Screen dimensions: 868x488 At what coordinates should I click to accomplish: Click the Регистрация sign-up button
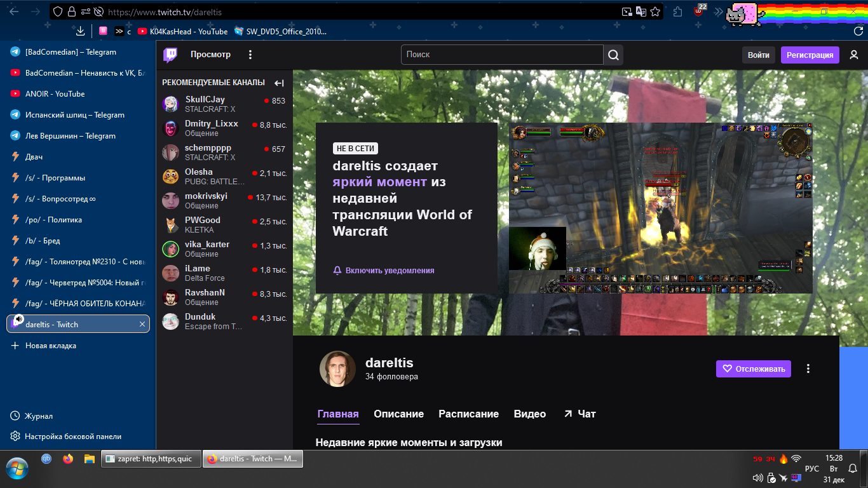[x=810, y=55]
